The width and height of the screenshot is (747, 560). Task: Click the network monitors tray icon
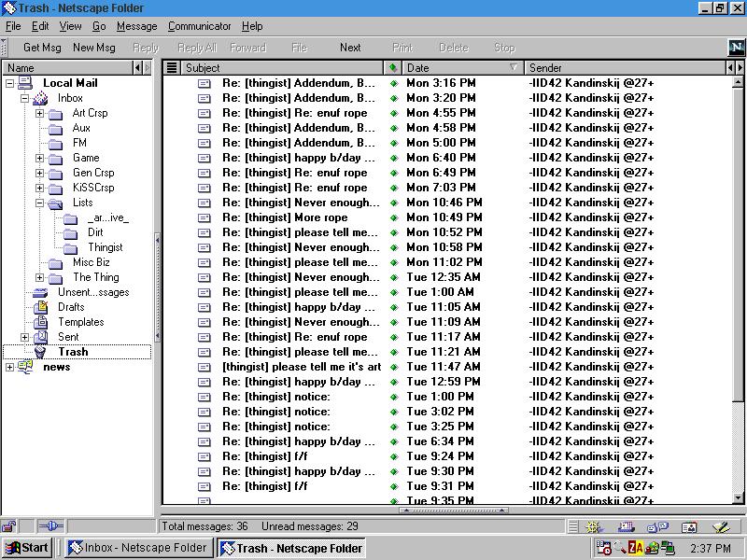point(668,549)
